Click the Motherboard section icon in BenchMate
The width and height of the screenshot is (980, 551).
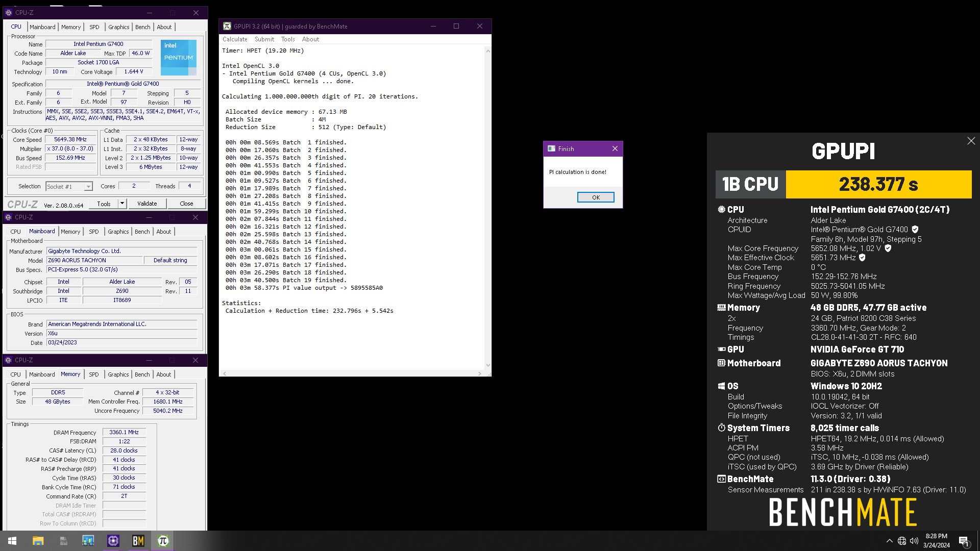721,363
